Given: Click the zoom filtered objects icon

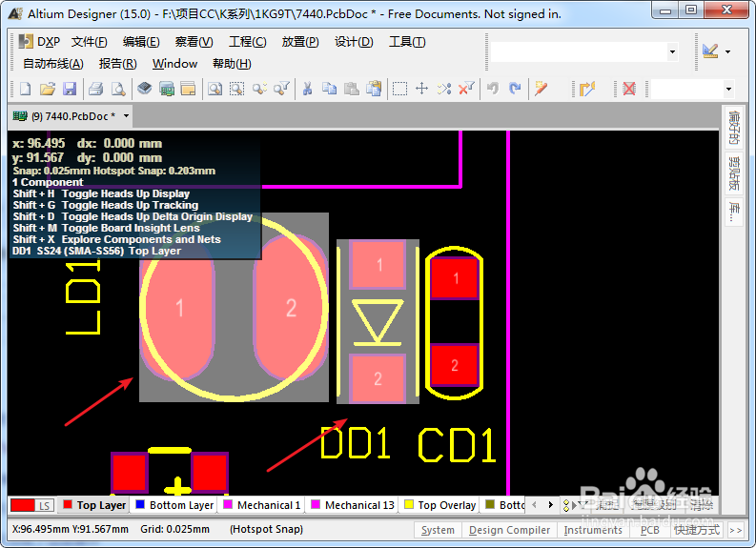Looking at the screenshot, I should coord(281,89).
